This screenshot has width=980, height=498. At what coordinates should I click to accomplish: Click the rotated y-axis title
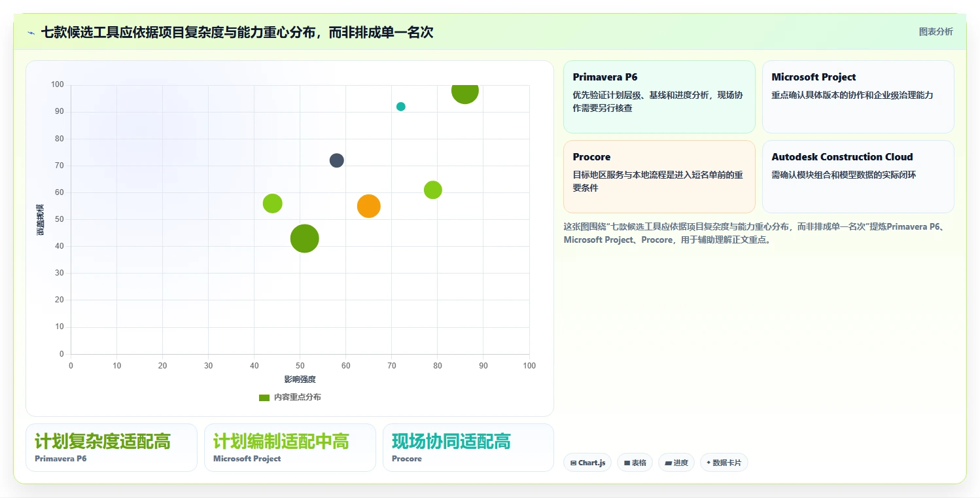41,220
